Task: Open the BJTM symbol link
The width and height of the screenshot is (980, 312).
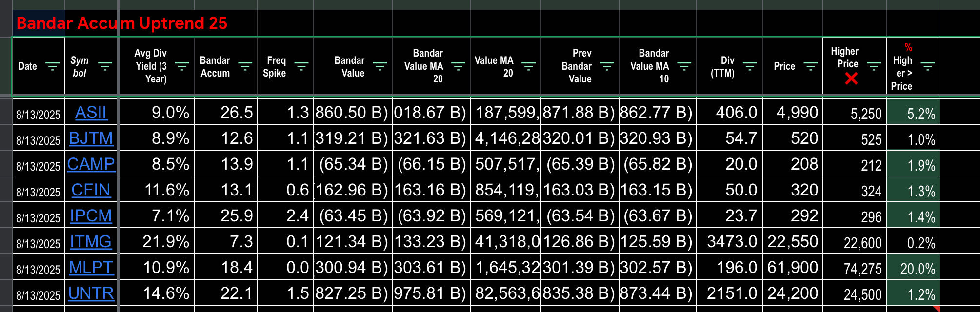Action: point(91,138)
